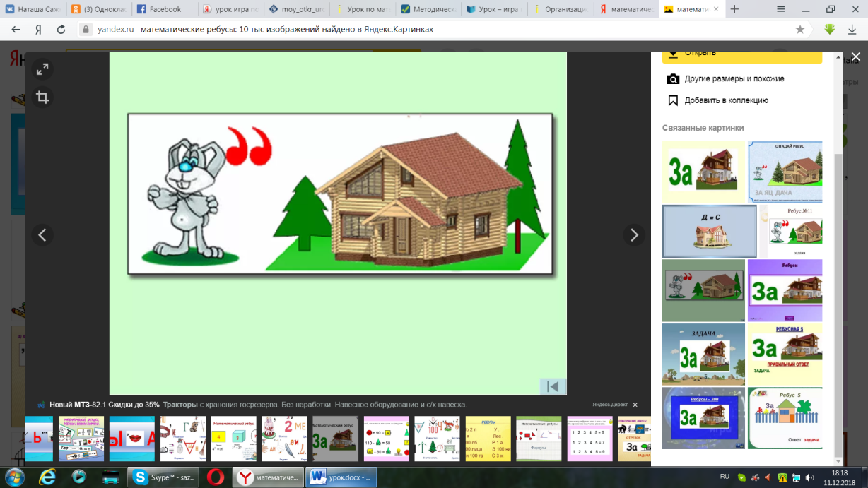This screenshot has width=868, height=488.
Task: Switch to the 'урок игра по...' tab
Action: [x=231, y=9]
